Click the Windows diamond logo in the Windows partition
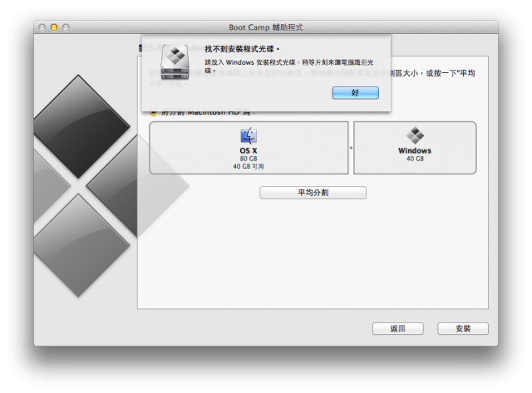Image resolution: width=532 pixels, height=393 pixels. click(415, 135)
